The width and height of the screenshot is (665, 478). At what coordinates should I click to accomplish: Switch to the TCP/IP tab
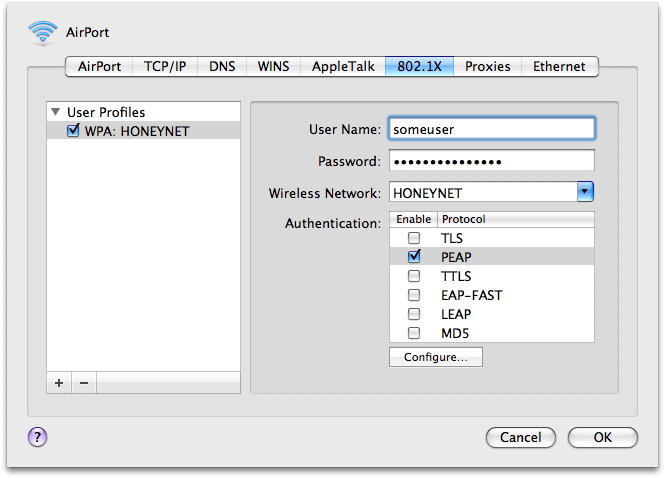coord(165,67)
